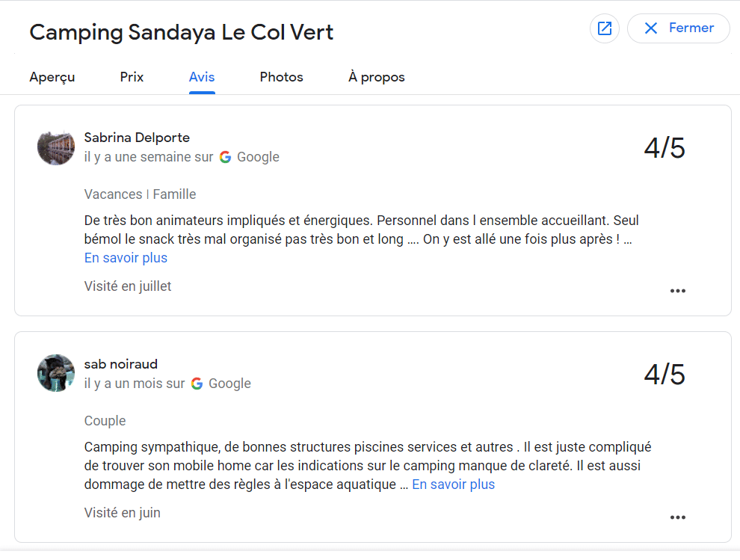Screen dimensions: 740x560
Task: Click reviewer name Sabrina Delporte
Action: tap(137, 138)
